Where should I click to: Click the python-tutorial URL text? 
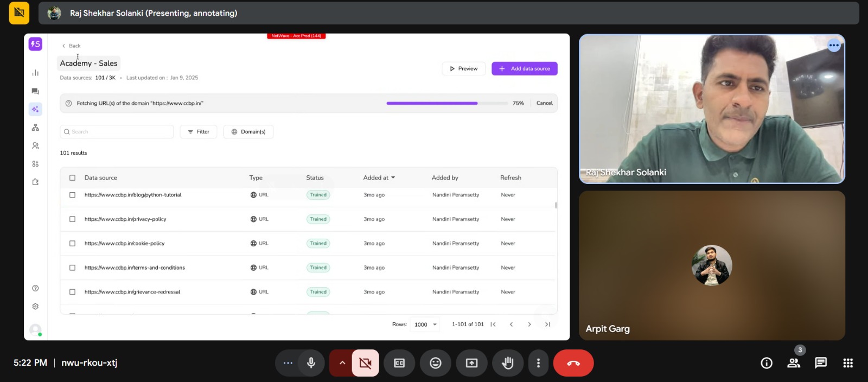(133, 195)
